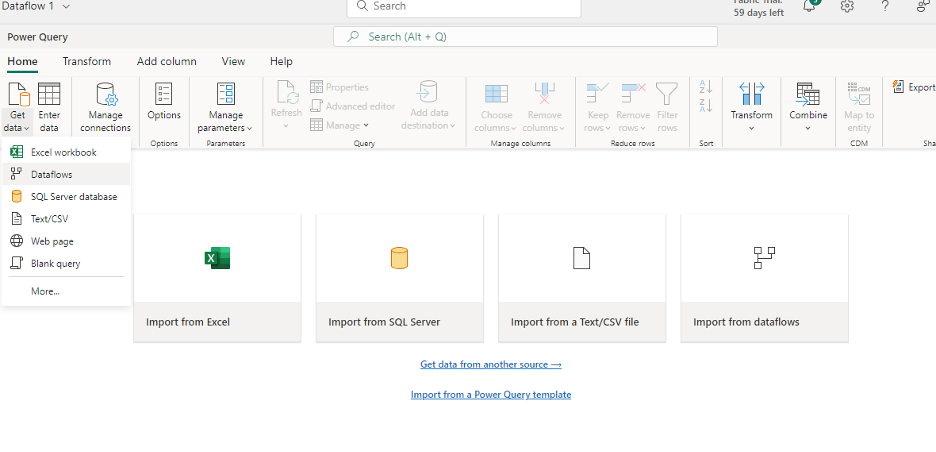936x452 pixels.
Task: Click the Excel icon in the import card
Action: [217, 258]
